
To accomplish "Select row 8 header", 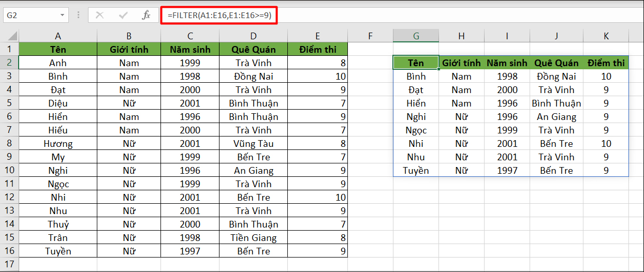I will click(9, 143).
